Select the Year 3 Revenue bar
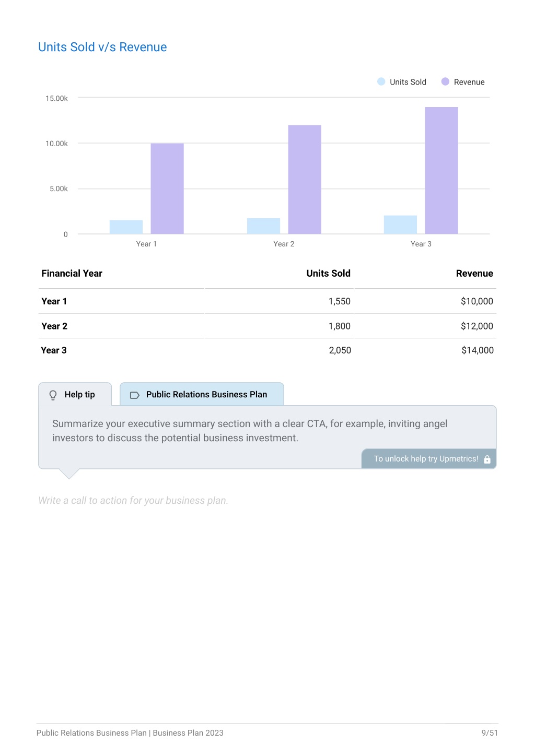The width and height of the screenshot is (535, 756). (441, 170)
